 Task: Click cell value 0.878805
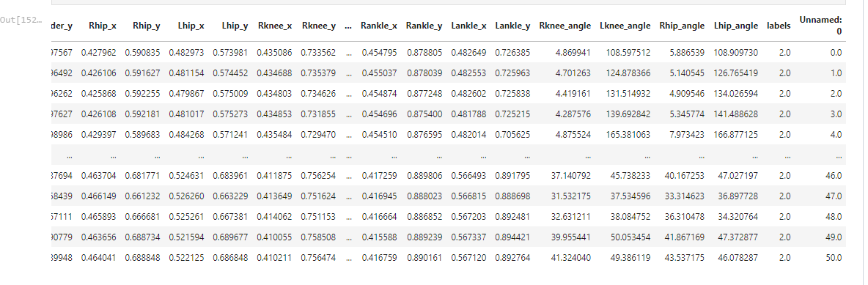pyautogui.click(x=424, y=53)
